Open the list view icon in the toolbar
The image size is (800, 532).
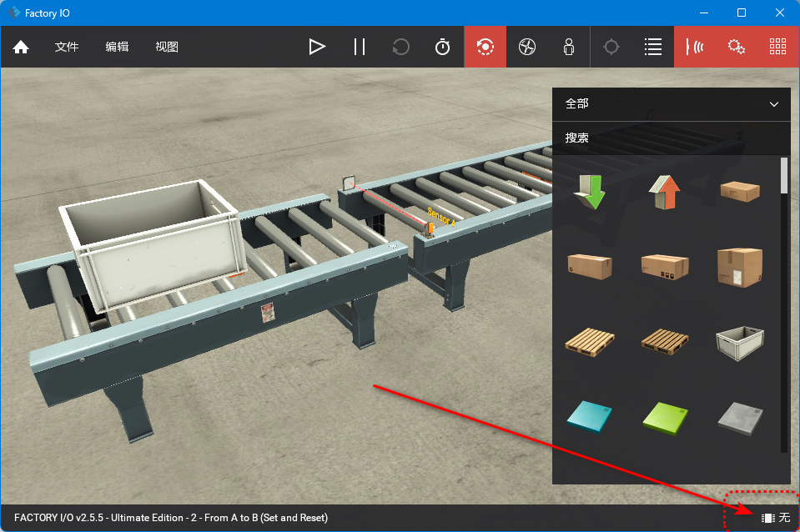[653, 47]
